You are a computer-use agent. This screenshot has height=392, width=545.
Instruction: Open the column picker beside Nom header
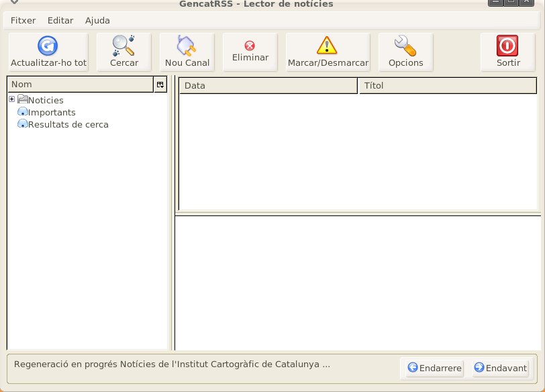pos(160,85)
